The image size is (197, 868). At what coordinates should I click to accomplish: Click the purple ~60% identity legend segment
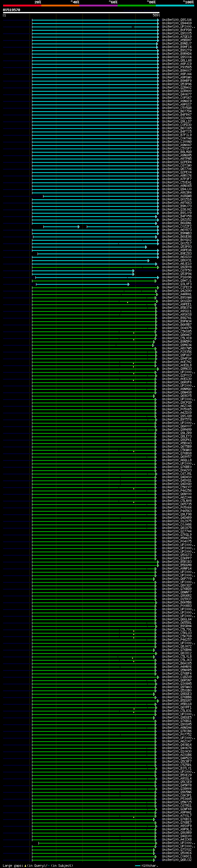[x=99, y=6]
